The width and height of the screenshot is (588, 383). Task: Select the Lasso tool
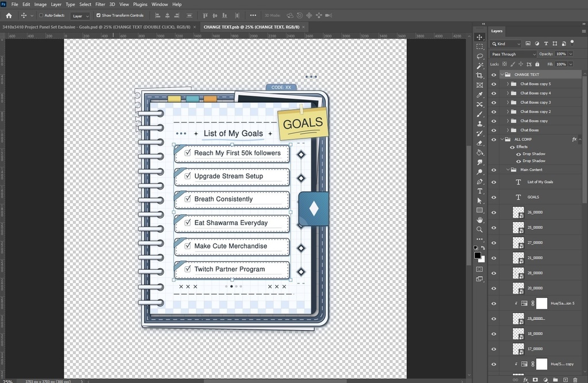pyautogui.click(x=479, y=56)
